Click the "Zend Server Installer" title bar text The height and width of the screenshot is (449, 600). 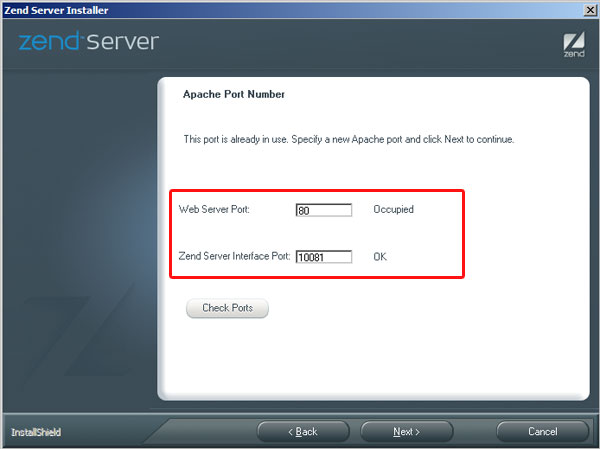coord(56,10)
